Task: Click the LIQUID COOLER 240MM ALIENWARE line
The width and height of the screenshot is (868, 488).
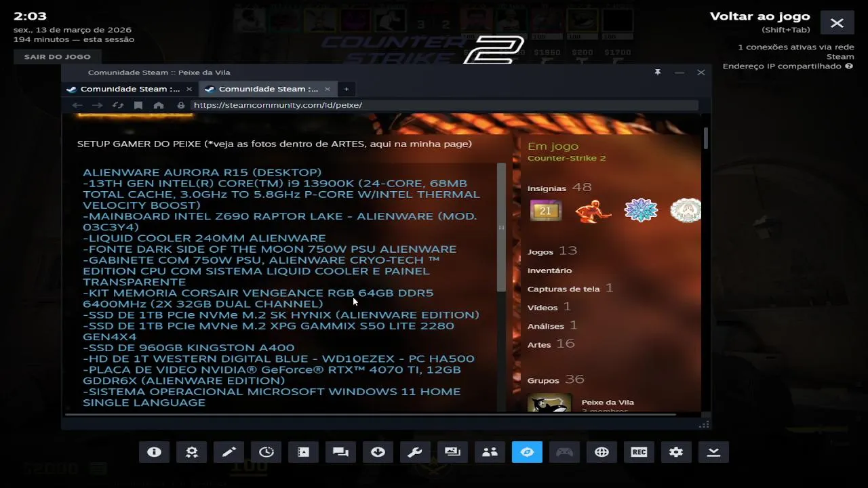Action: click(204, 238)
